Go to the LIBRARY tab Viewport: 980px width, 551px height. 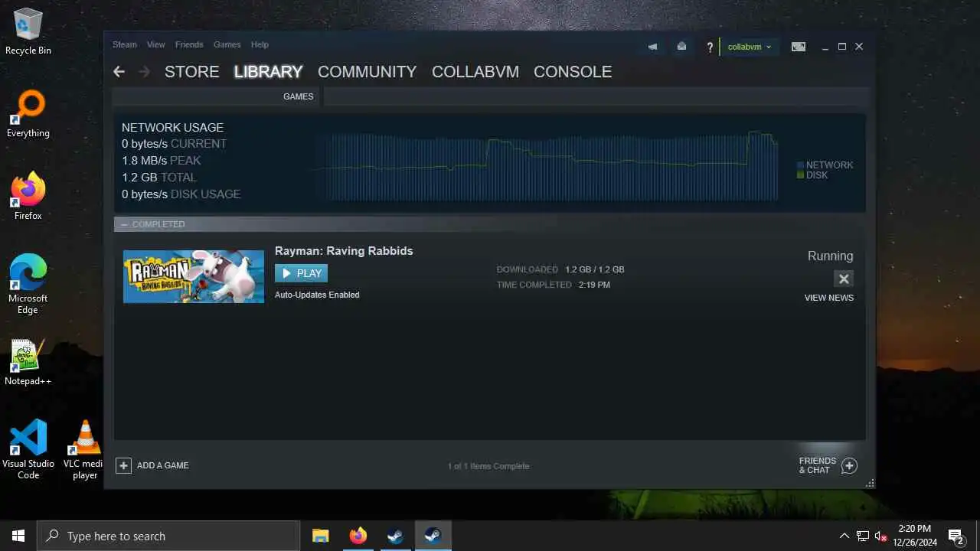268,71
